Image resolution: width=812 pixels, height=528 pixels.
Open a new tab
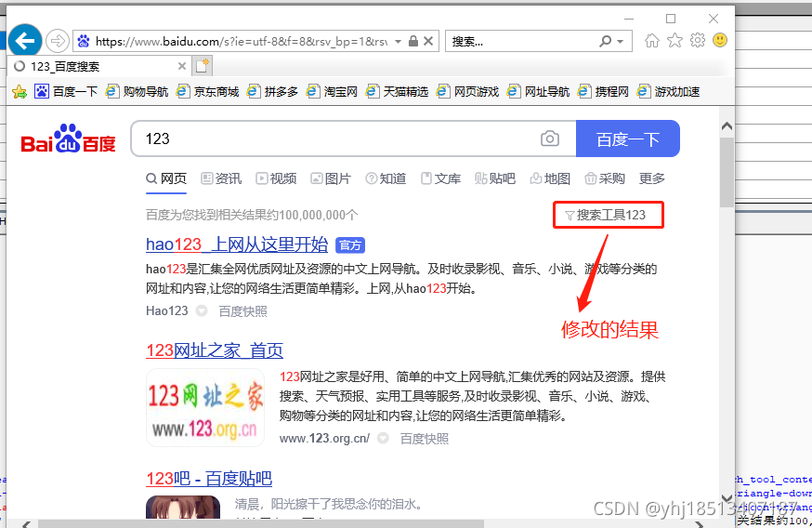pyautogui.click(x=202, y=66)
